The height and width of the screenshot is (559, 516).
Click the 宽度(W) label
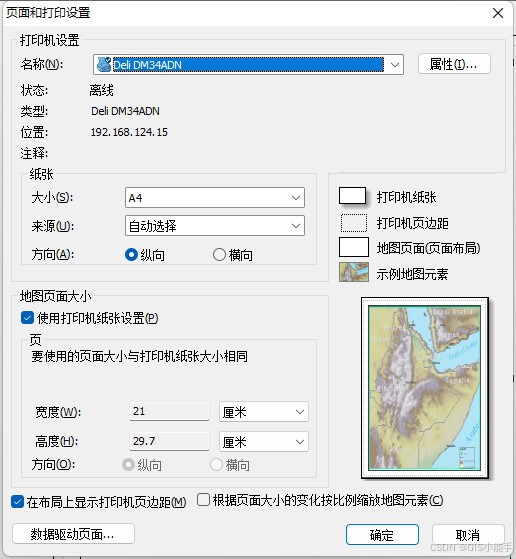pos(58,412)
